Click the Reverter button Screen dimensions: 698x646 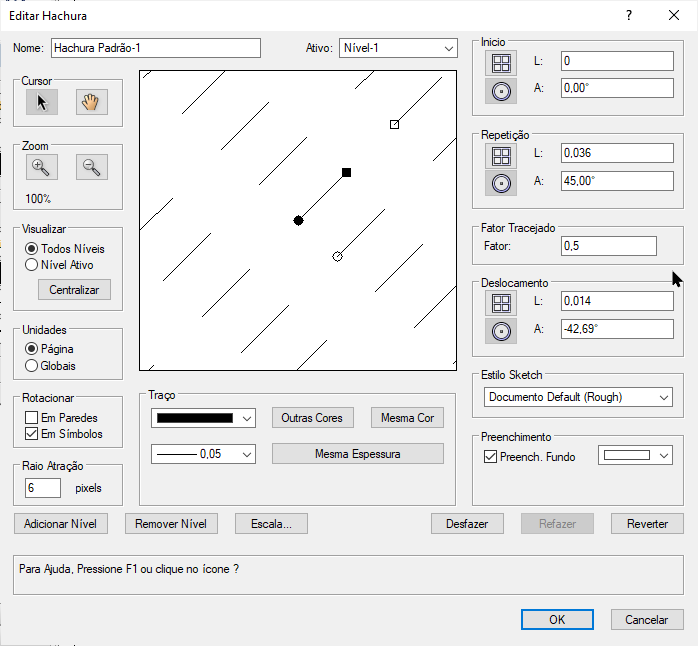point(647,524)
